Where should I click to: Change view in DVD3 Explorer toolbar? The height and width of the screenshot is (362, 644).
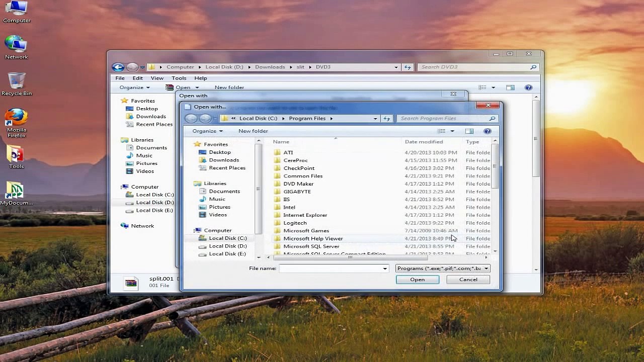coord(482,87)
